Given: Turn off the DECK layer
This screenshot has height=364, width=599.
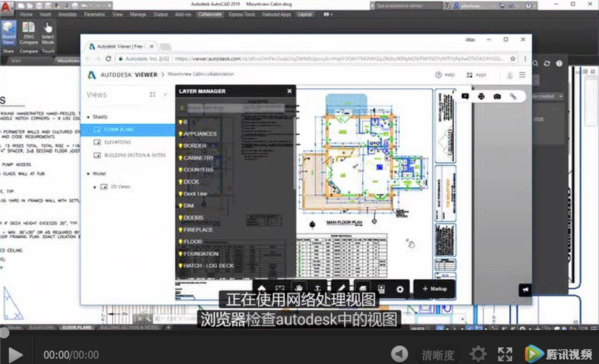Looking at the screenshot, I should (180, 182).
